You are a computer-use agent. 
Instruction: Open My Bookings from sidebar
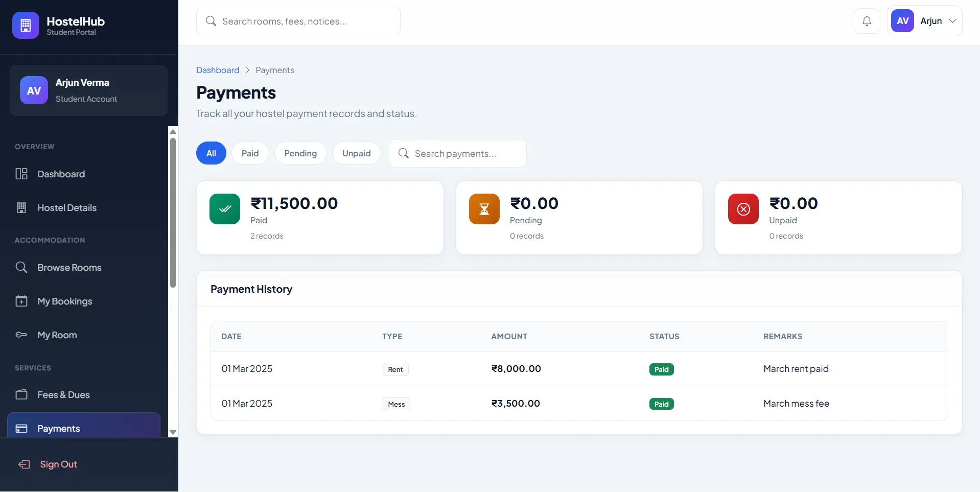pyautogui.click(x=84, y=301)
